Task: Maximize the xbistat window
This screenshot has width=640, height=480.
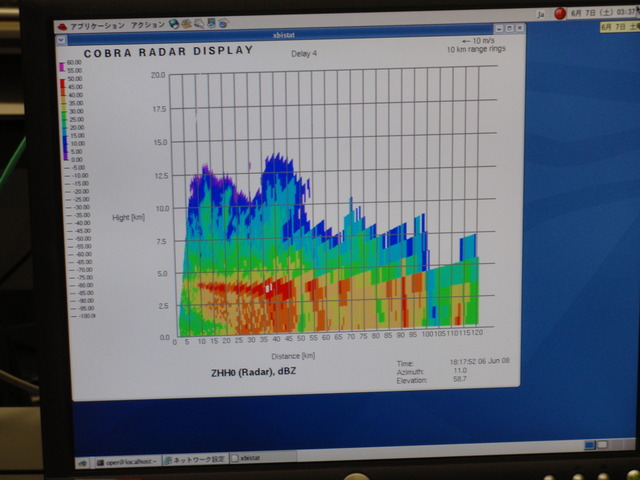Action: [509, 28]
